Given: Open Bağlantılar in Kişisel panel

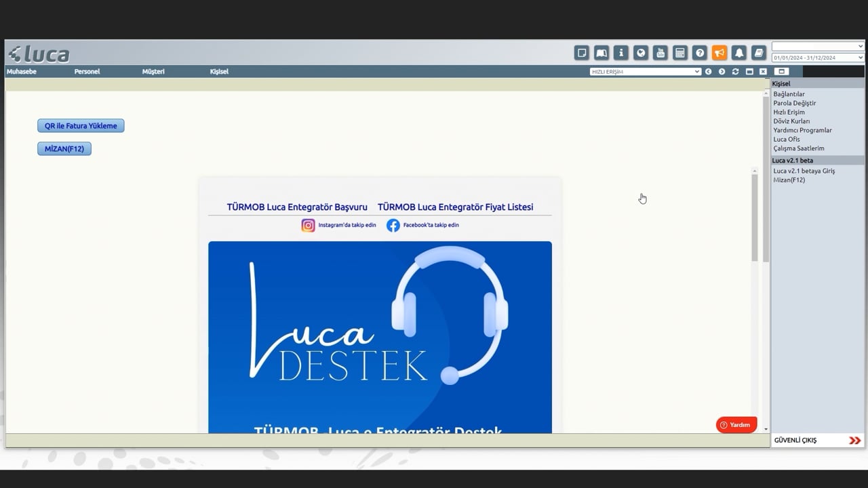Looking at the screenshot, I should [x=789, y=94].
